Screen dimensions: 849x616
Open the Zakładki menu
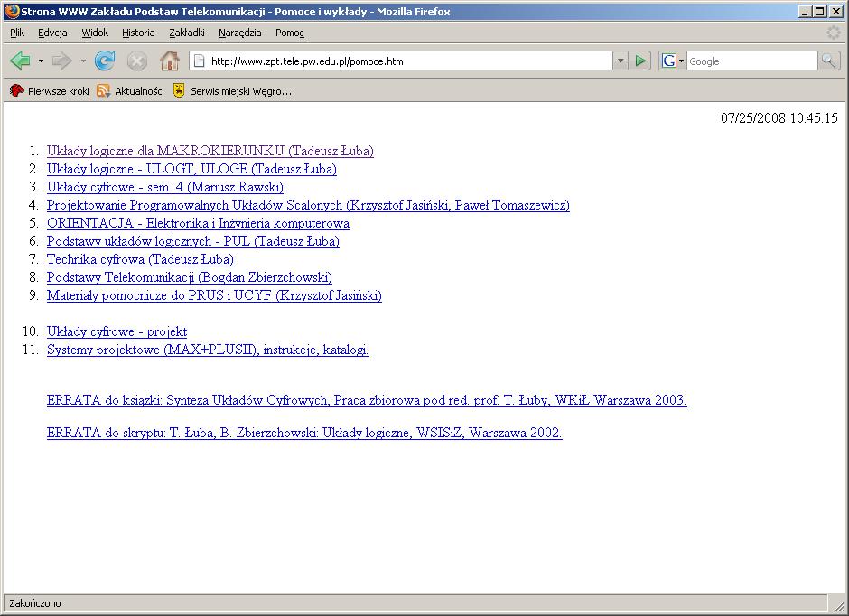pos(187,33)
